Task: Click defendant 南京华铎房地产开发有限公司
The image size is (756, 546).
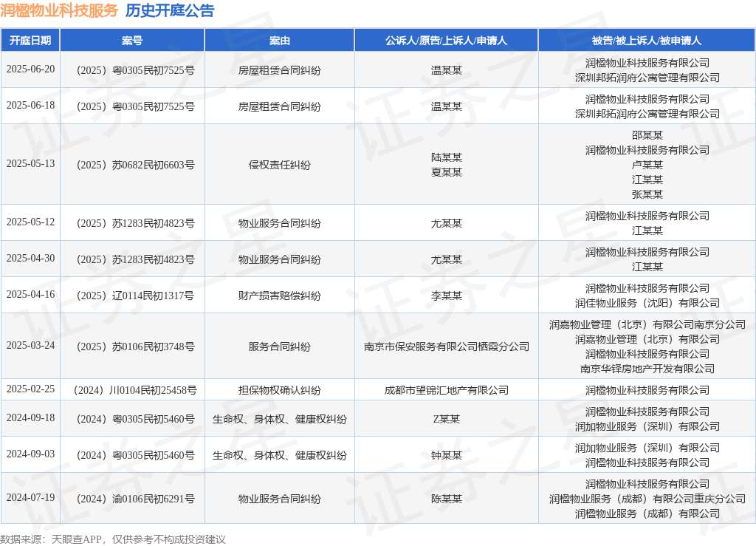Action: click(x=647, y=369)
